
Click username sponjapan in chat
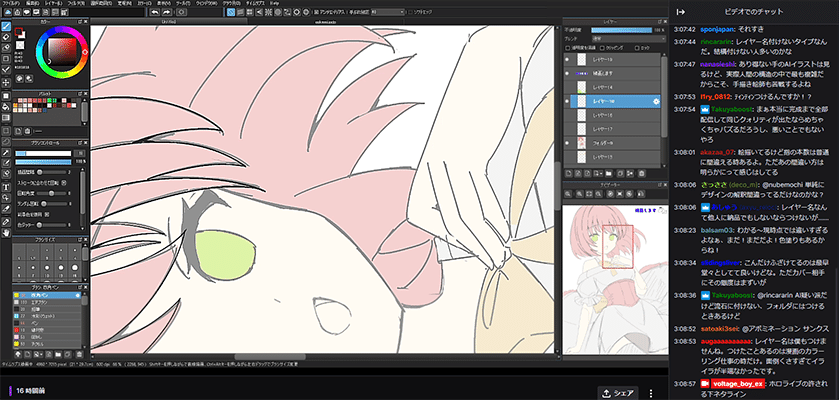point(718,29)
